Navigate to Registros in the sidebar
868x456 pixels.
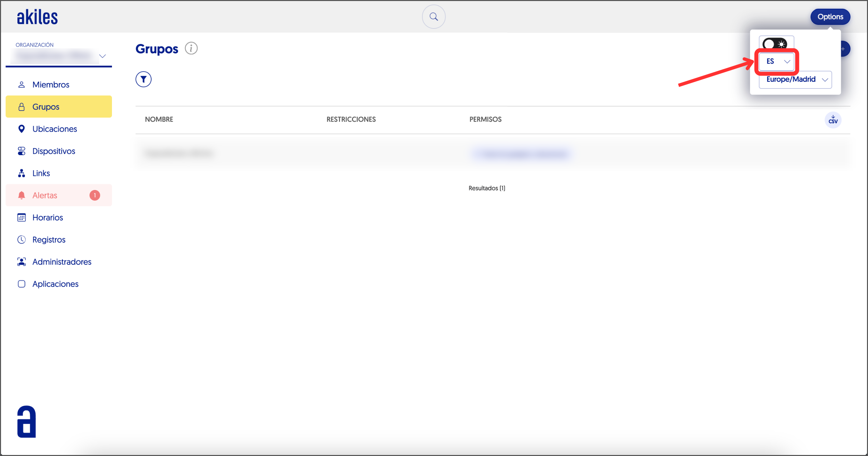[x=49, y=240]
